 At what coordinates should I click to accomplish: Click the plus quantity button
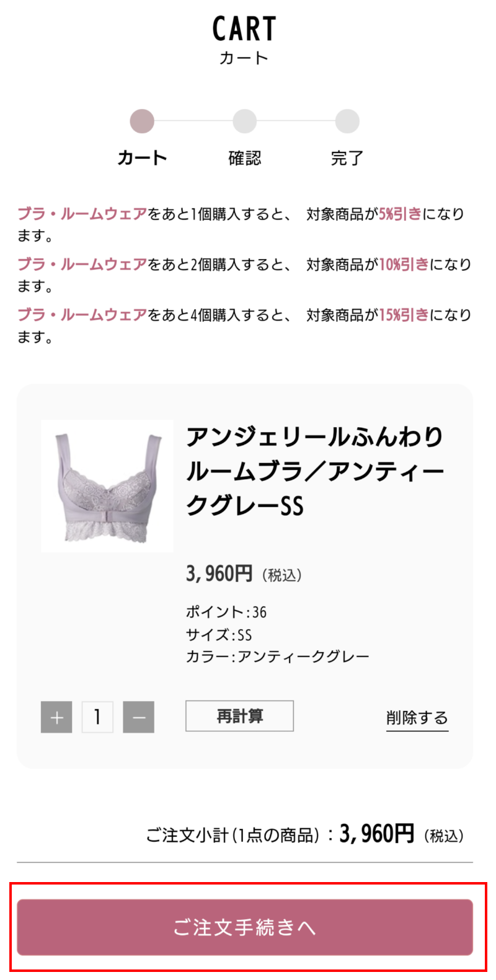tap(56, 717)
